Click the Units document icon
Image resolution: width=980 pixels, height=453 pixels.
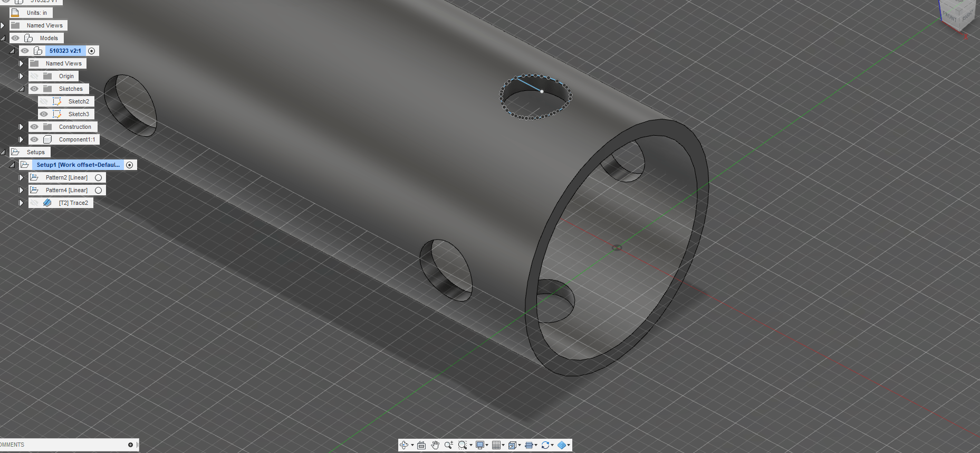point(15,12)
